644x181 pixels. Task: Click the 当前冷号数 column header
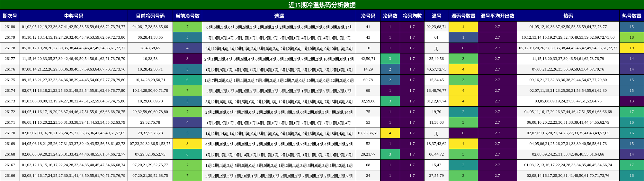pos(187,16)
